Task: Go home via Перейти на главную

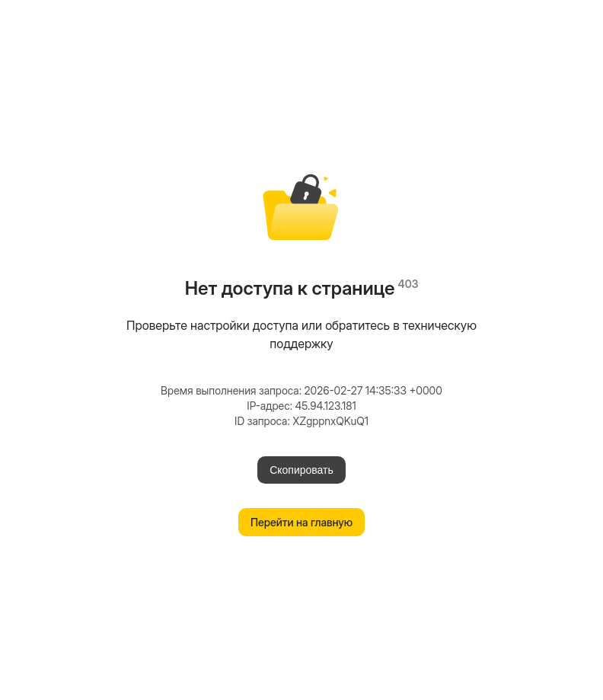Action: (x=301, y=522)
